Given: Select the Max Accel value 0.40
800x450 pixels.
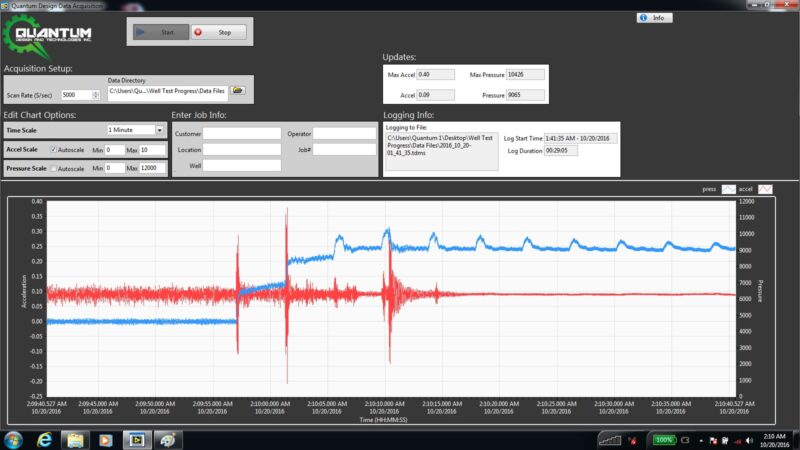Looking at the screenshot, I should (435, 74).
